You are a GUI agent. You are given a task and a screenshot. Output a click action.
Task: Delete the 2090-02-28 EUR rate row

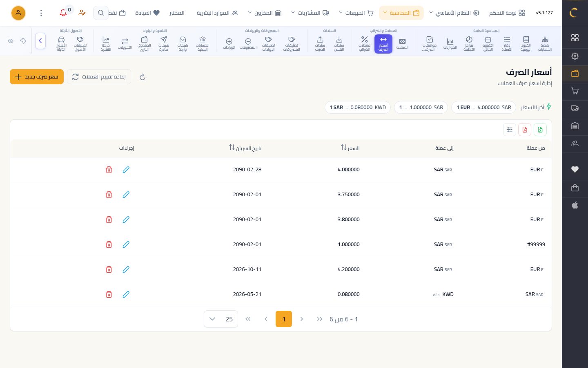(109, 170)
